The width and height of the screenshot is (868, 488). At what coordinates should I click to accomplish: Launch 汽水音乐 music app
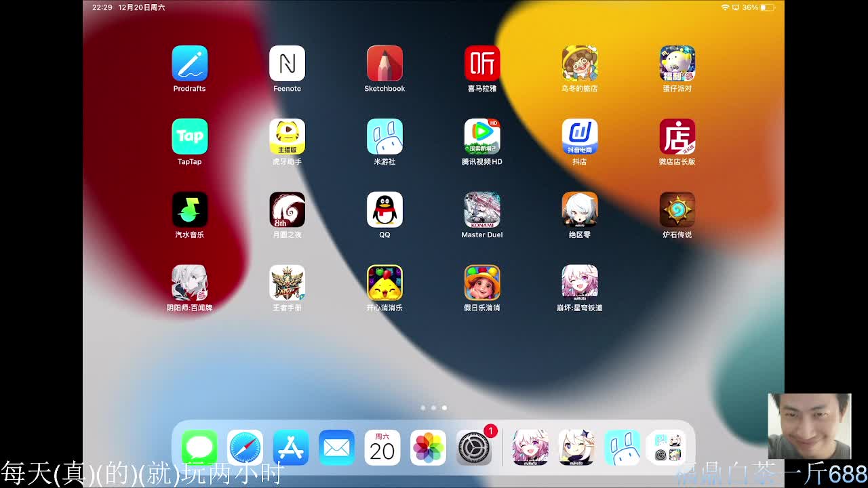pyautogui.click(x=189, y=210)
